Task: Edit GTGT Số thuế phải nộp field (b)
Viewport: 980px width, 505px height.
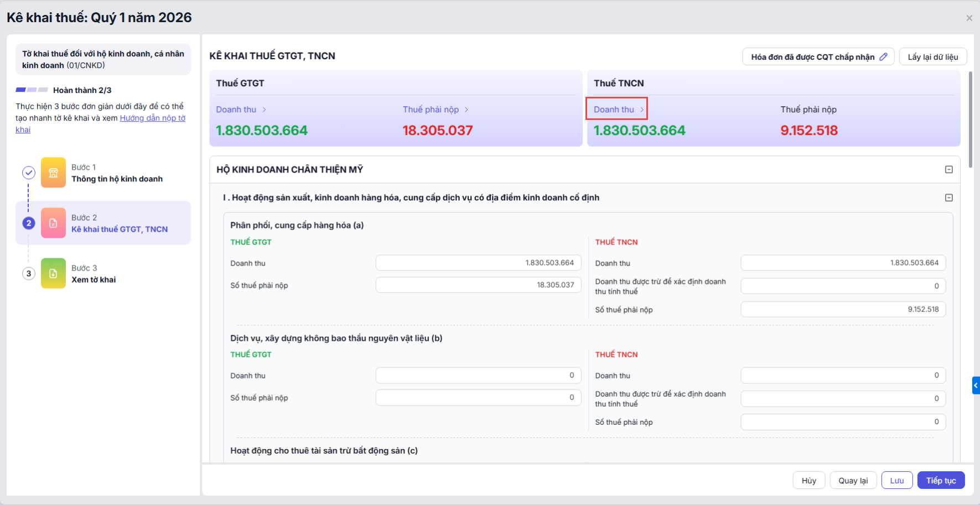Action: (x=479, y=397)
